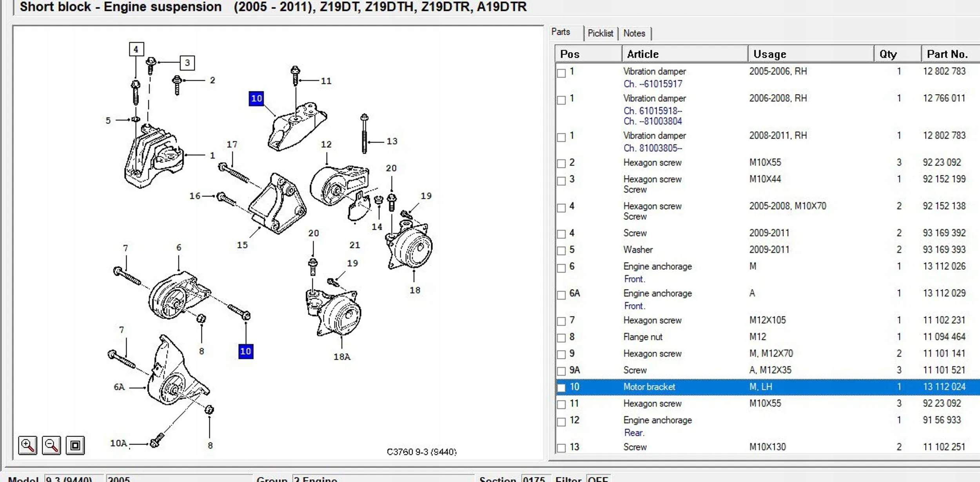The image size is (980, 482).
Task: Click the zoom in magnifier button
Action: pyautogui.click(x=27, y=445)
